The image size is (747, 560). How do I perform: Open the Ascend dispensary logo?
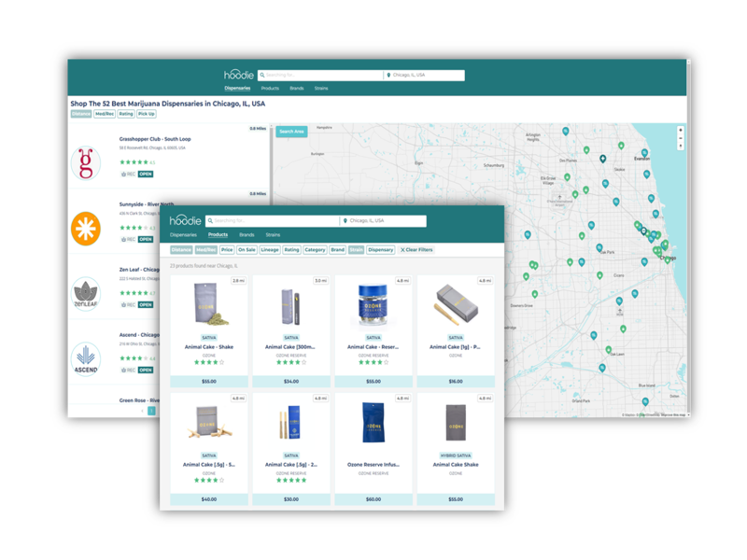pyautogui.click(x=86, y=359)
